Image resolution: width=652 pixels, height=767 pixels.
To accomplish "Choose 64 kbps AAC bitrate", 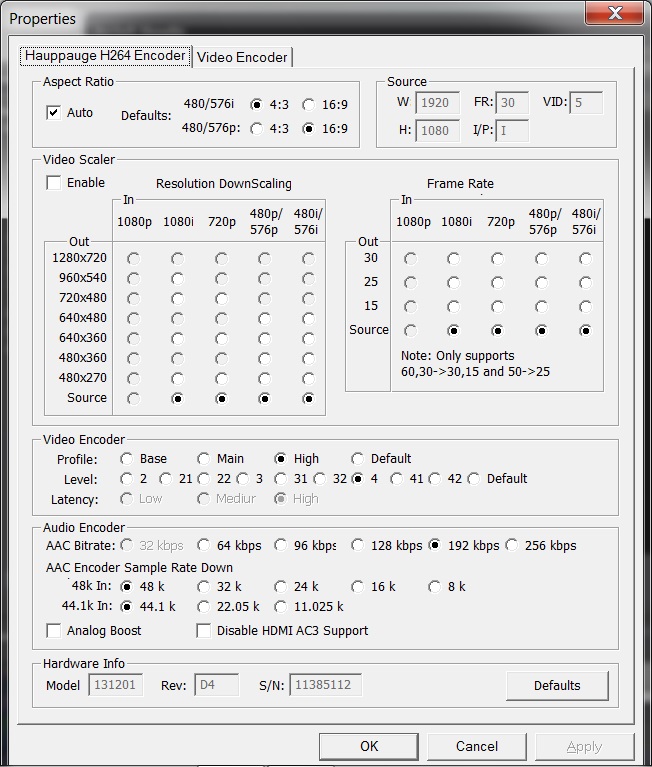I will (x=203, y=545).
